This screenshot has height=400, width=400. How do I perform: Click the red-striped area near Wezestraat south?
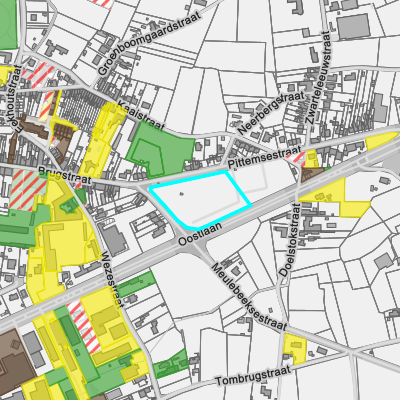coord(83,327)
